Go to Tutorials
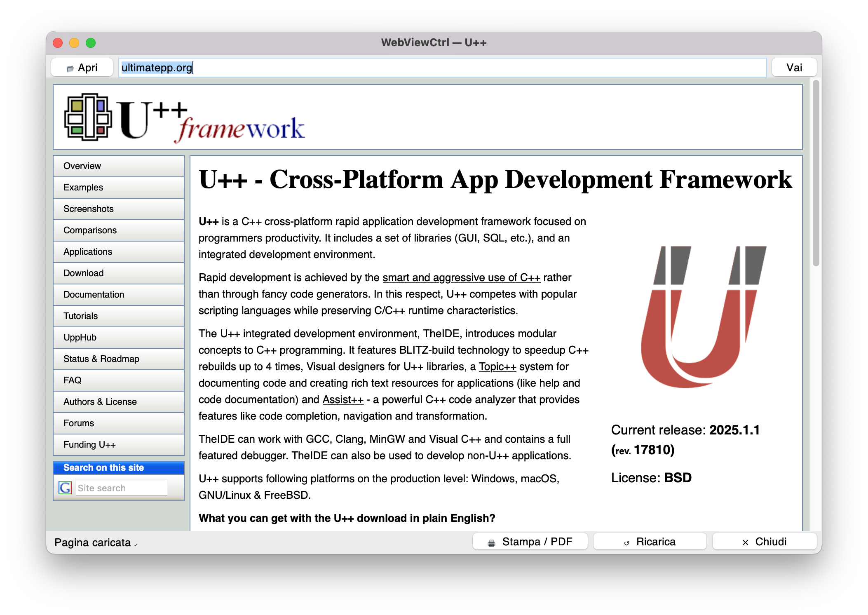 coord(119,316)
